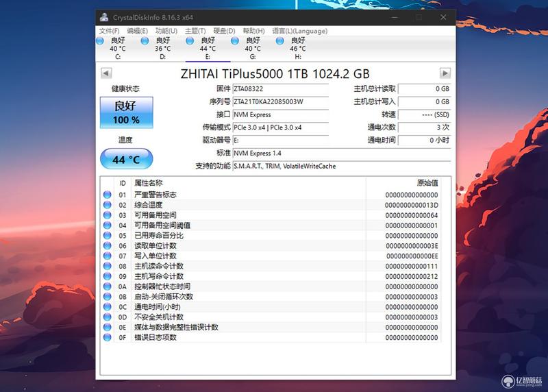Open the 语言(L)(Language) menu
The image size is (548, 392).
(x=300, y=31)
